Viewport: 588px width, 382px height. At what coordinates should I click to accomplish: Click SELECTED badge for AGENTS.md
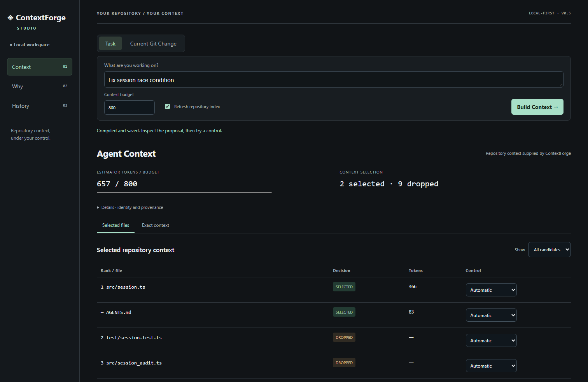tap(344, 312)
